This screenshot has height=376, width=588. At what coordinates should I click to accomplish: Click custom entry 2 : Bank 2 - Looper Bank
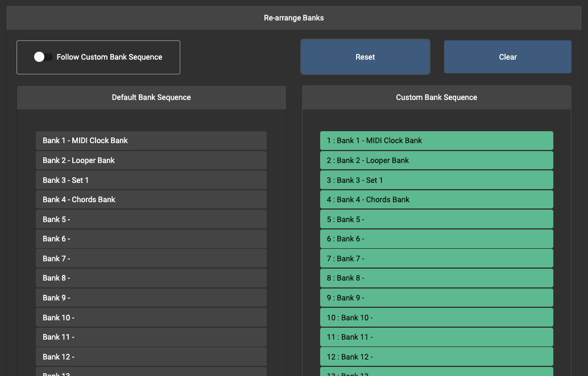[x=436, y=160]
